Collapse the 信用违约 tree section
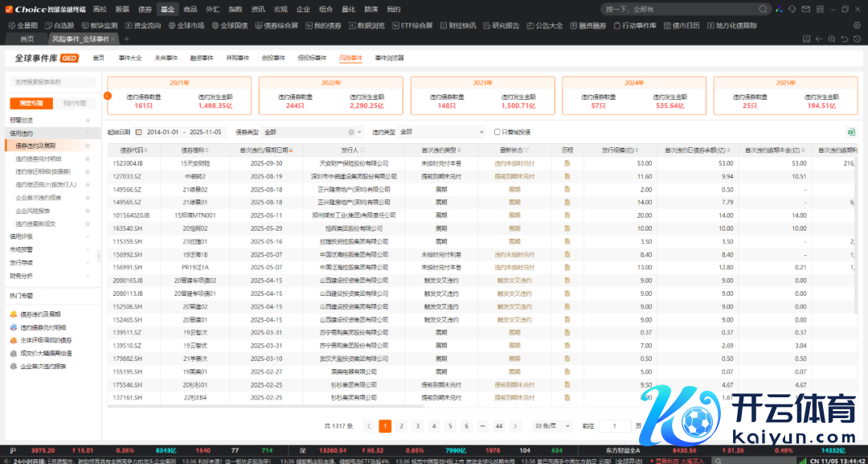Viewport: 868px width, 464px height. (87, 133)
